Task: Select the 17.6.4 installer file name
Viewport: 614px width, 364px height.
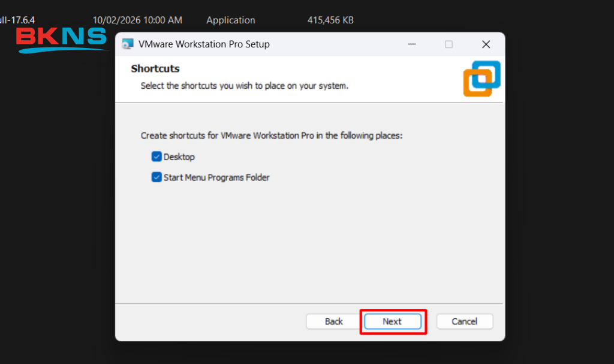Action: coord(17,20)
